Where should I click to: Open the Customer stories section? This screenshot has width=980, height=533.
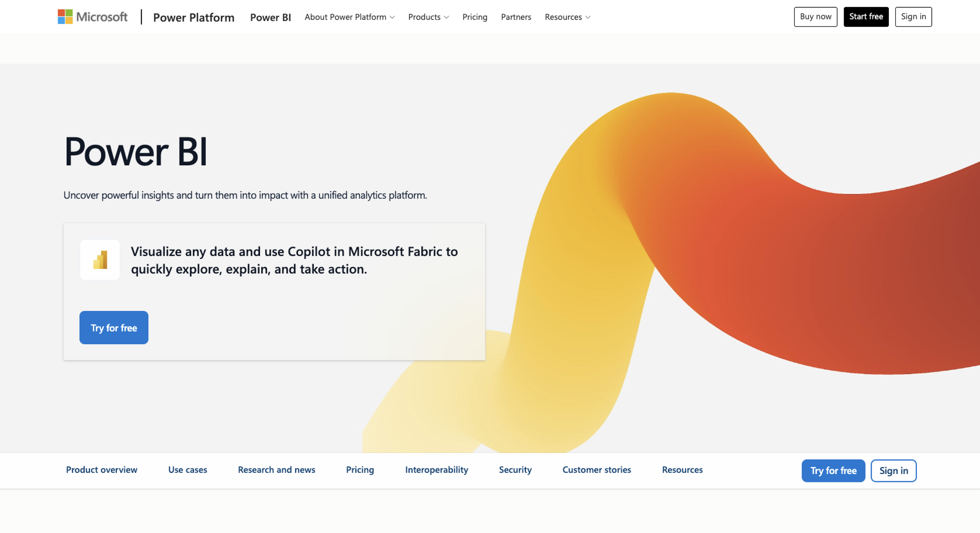[596, 470]
